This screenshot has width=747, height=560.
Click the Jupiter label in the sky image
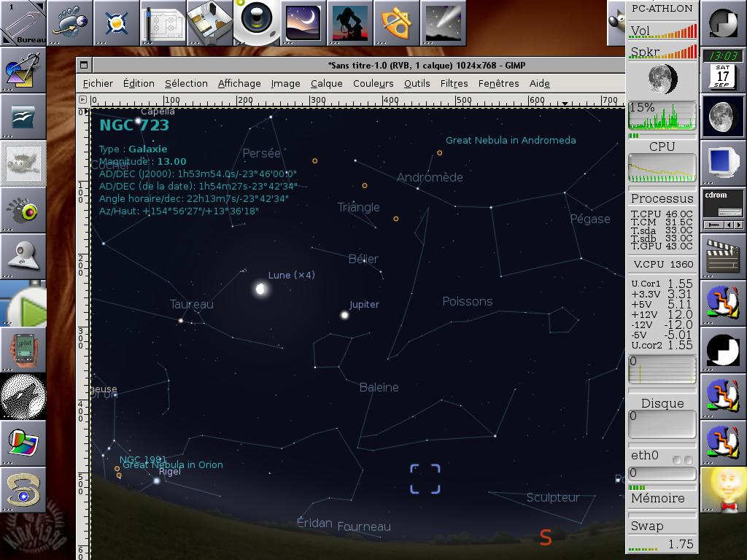click(365, 304)
